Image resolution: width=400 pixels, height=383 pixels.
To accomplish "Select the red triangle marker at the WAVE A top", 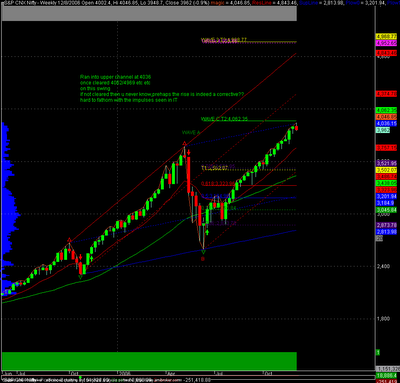I will tap(184, 144).
